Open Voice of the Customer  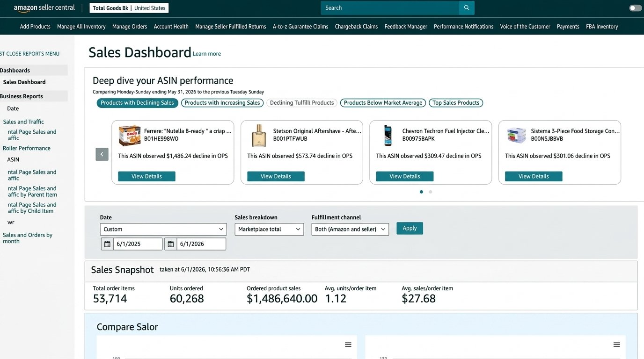click(525, 27)
